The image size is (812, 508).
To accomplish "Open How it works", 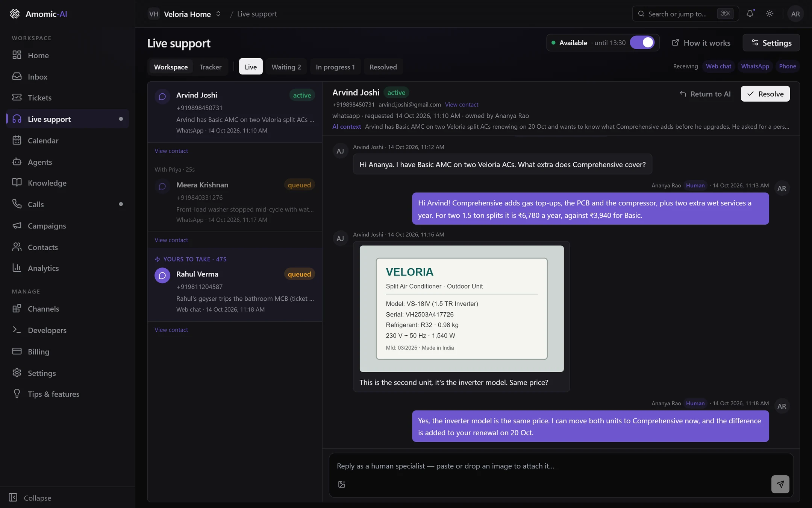I will tap(701, 43).
